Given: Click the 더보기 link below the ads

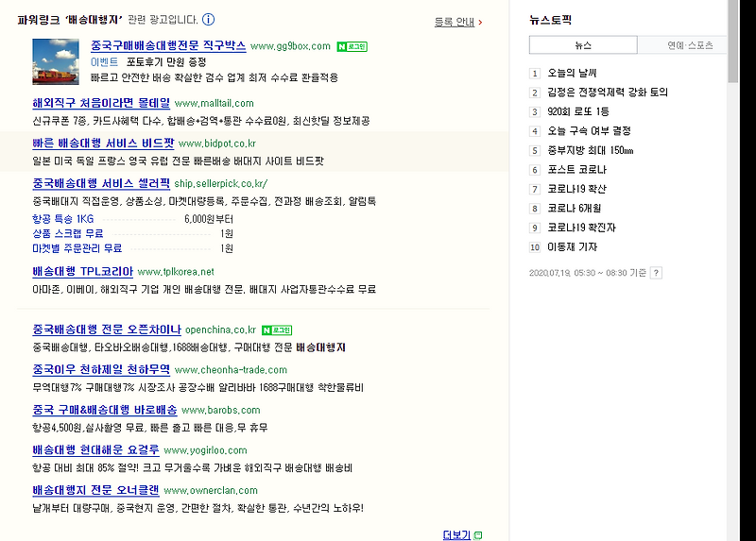Looking at the screenshot, I should pos(456,534).
